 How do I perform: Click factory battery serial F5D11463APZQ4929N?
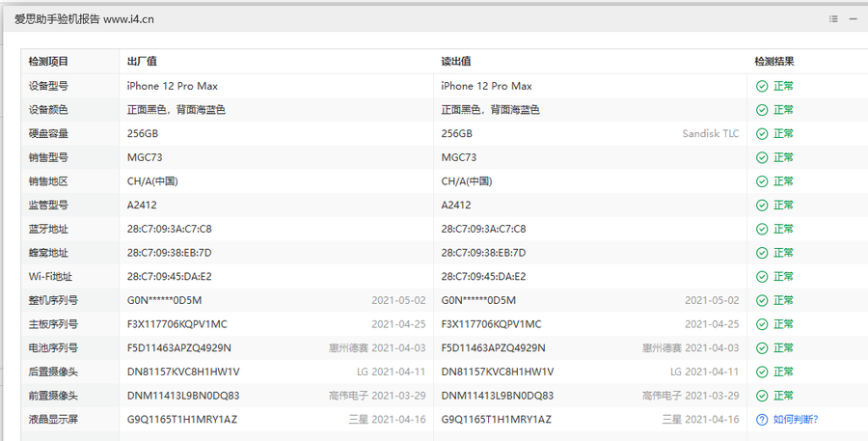178,348
